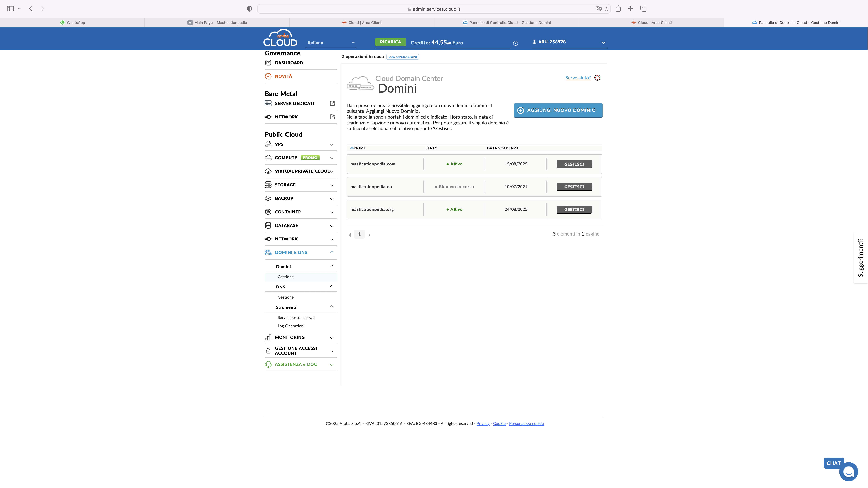Open the Serve aiuto? link
The image size is (868, 488).
point(578,78)
